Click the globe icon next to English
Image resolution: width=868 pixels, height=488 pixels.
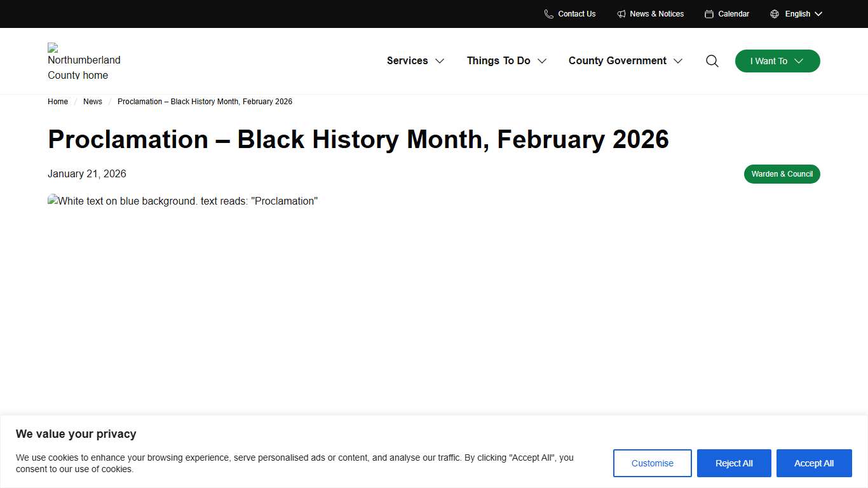[x=774, y=13]
